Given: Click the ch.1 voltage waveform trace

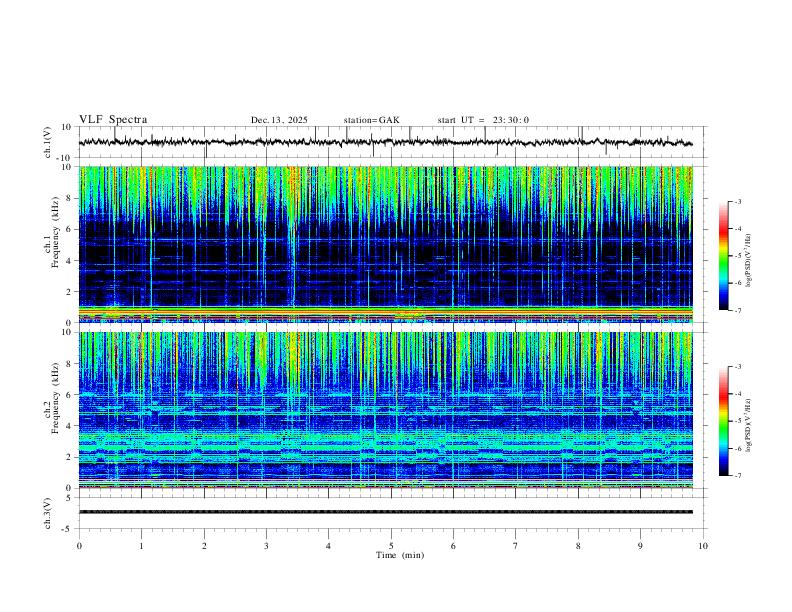Looking at the screenshot, I should 385,142.
